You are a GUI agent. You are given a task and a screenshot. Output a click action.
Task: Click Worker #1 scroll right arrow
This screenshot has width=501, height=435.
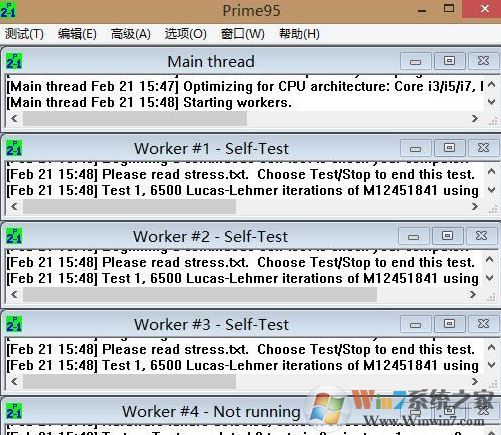click(x=475, y=206)
